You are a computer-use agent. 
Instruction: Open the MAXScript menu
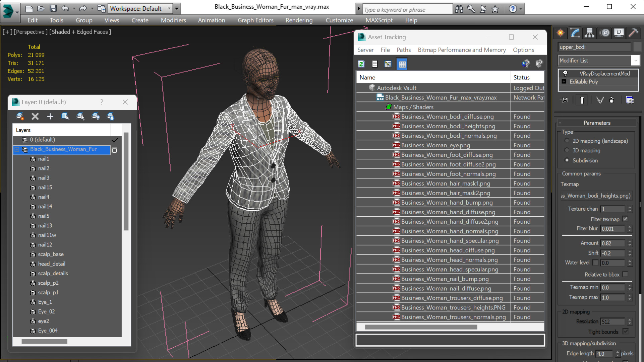click(379, 20)
